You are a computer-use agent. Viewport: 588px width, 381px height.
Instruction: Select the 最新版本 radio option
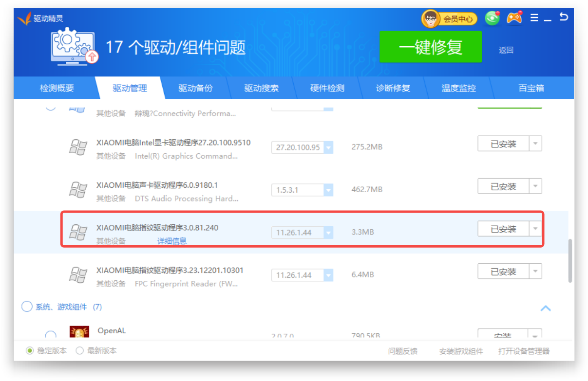coord(80,351)
